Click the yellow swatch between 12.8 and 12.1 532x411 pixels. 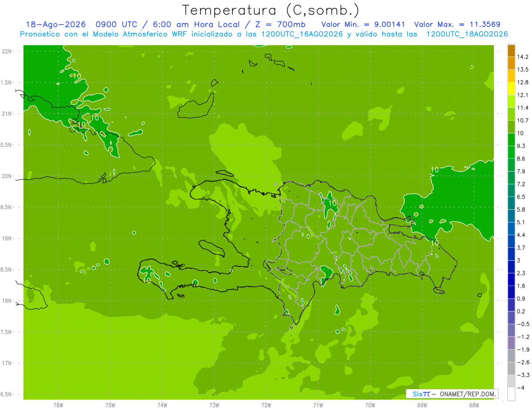pyautogui.click(x=511, y=89)
